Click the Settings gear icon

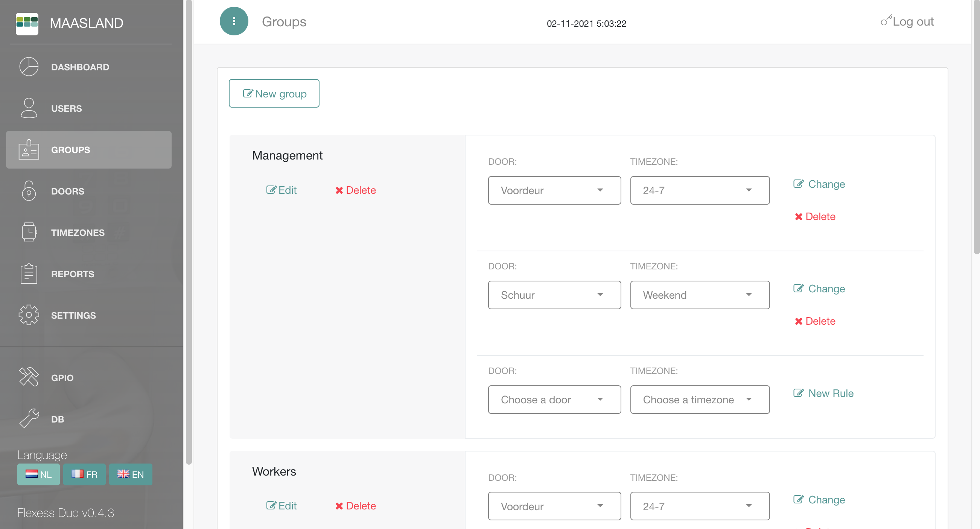[29, 315]
